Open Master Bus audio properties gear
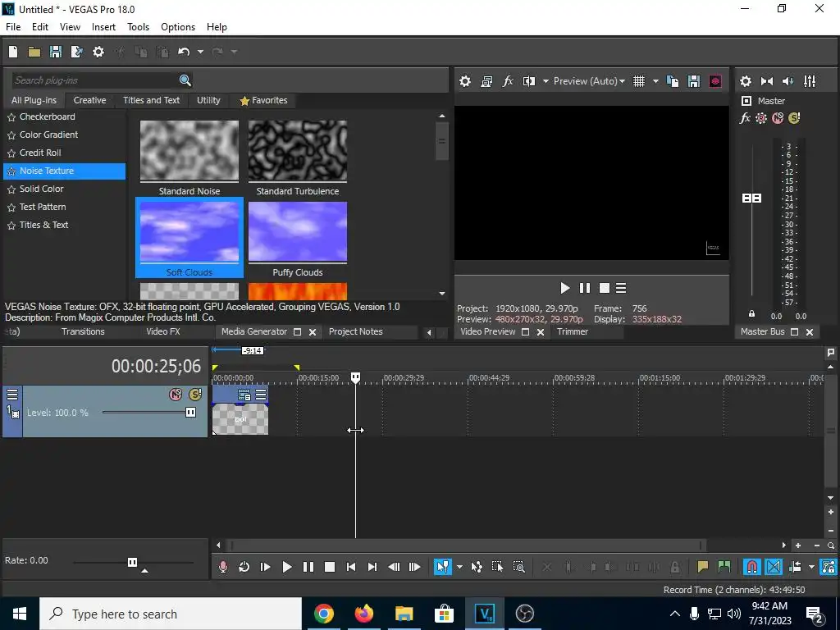This screenshot has width=840, height=630. pos(745,81)
